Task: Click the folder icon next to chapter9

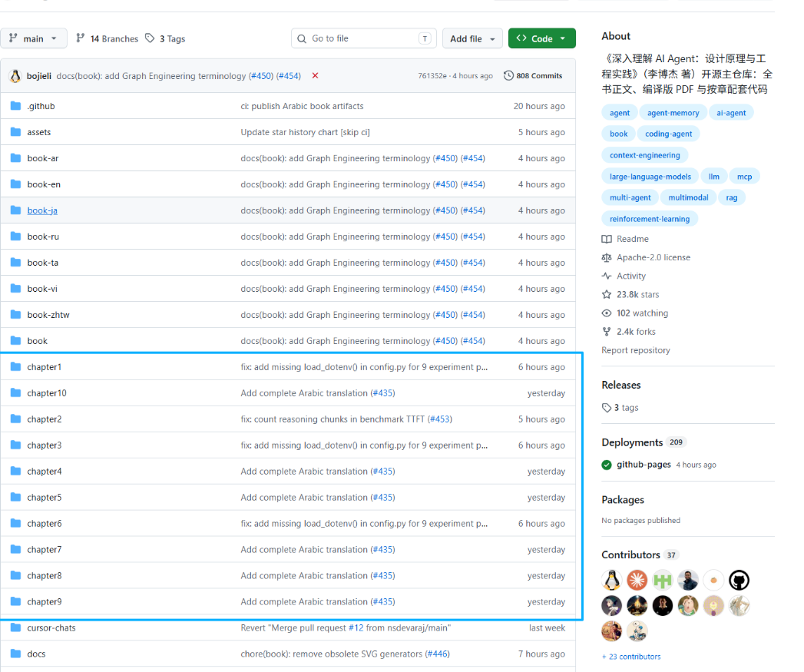Action: [x=16, y=601]
